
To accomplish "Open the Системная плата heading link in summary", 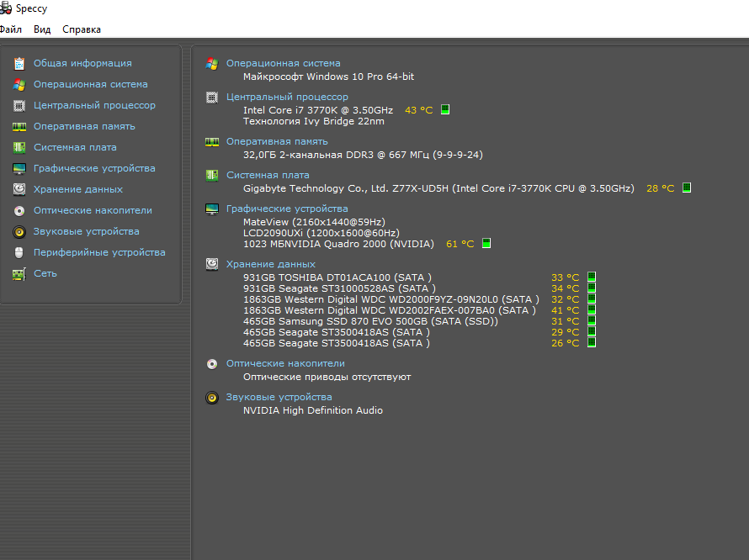I will 268,175.
